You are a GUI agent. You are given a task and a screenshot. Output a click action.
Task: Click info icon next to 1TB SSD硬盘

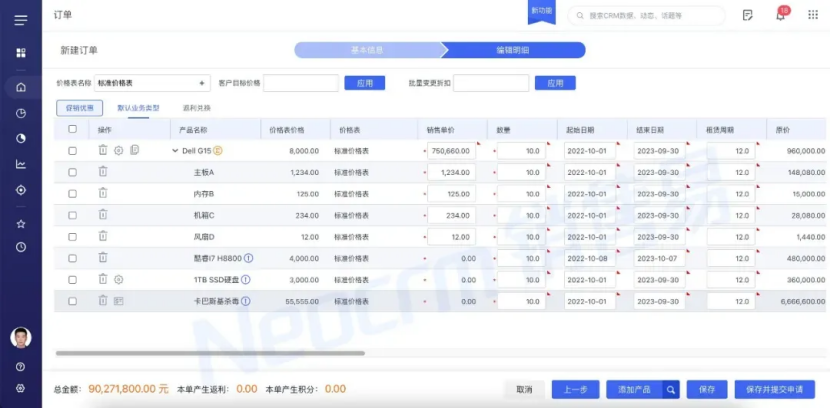(246, 280)
